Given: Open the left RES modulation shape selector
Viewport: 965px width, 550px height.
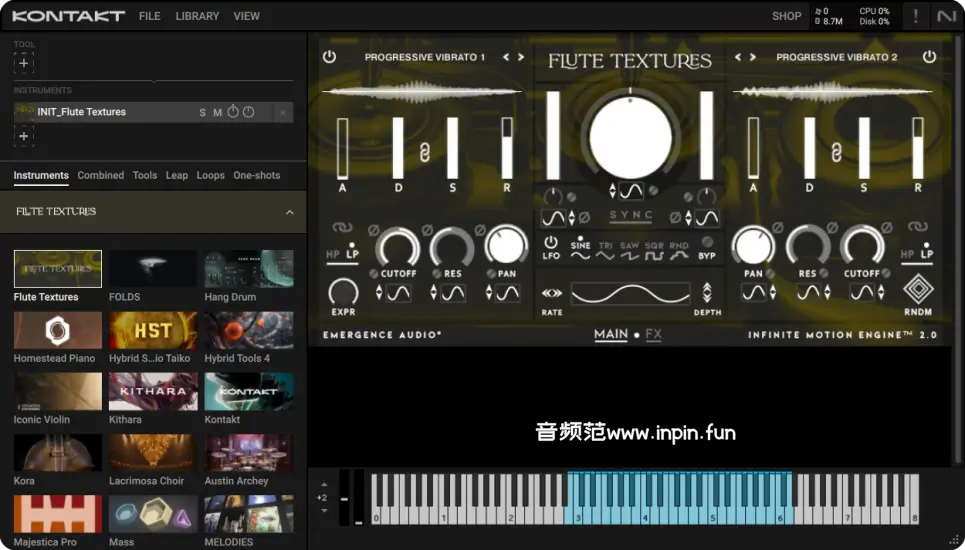Looking at the screenshot, I should [x=453, y=293].
